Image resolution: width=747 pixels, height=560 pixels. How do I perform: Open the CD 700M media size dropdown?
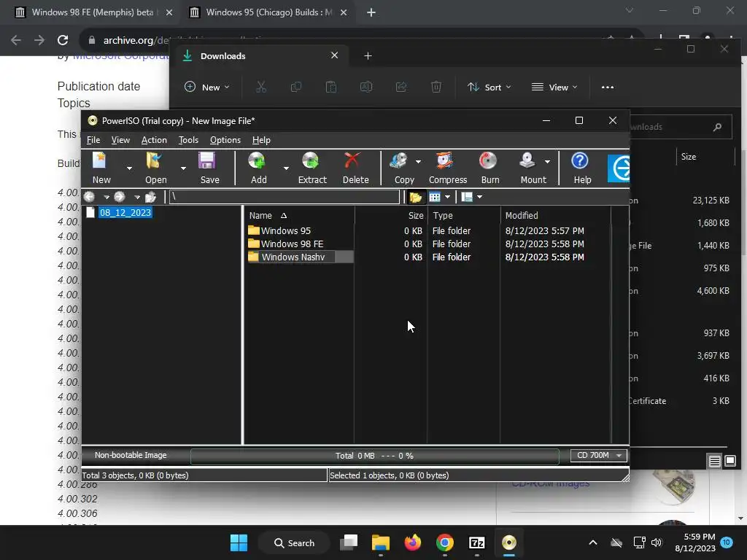[598, 455]
